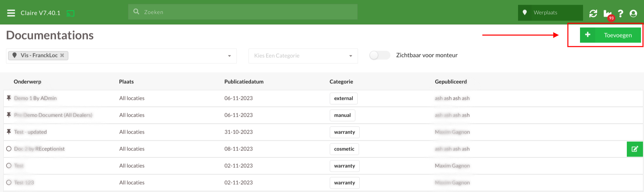This screenshot has height=192, width=644.
Task: Click the cosmetic category tag
Action: [x=344, y=149]
